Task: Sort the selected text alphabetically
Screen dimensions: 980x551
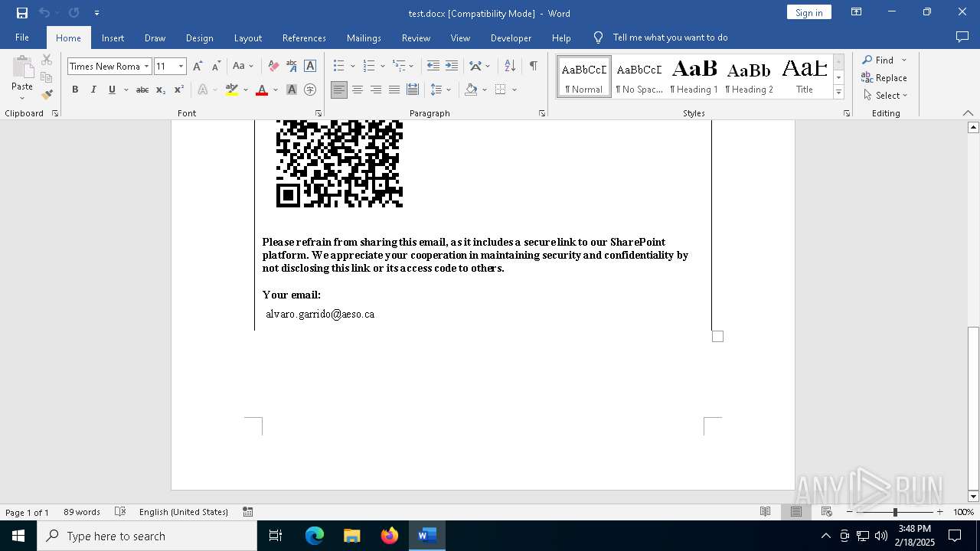Action: pyautogui.click(x=510, y=66)
